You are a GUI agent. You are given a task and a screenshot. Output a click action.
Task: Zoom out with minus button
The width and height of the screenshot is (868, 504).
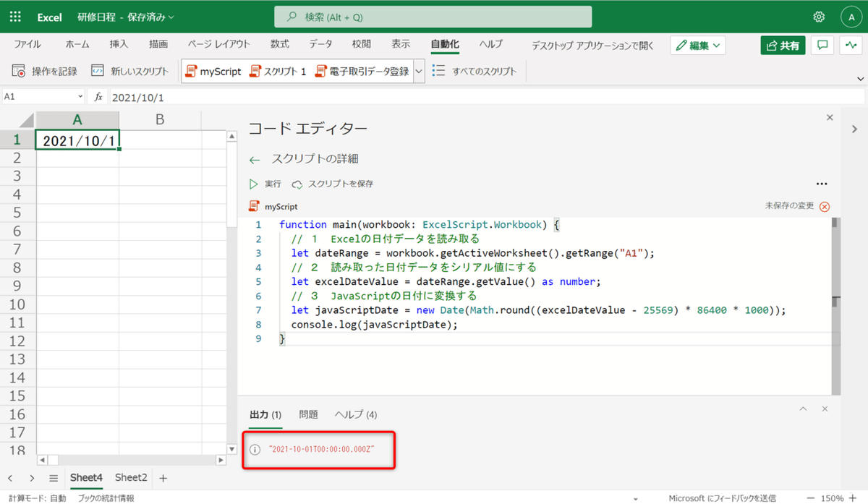point(809,497)
